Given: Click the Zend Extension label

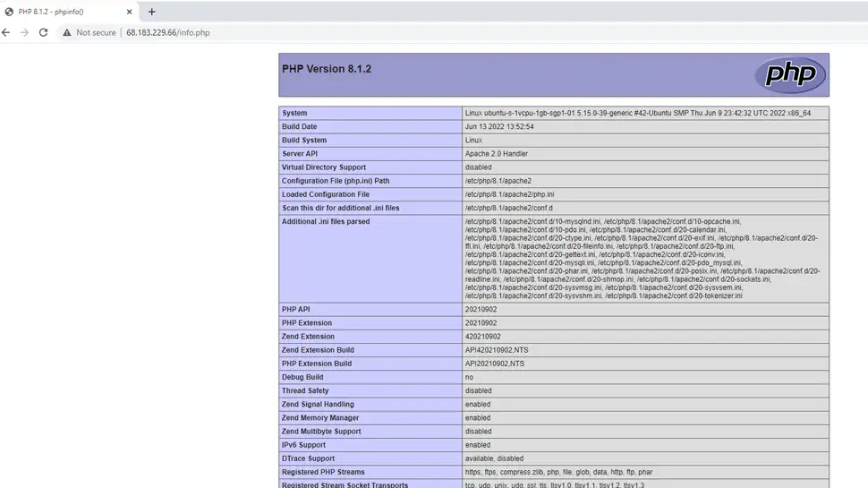Looking at the screenshot, I should pyautogui.click(x=308, y=336).
